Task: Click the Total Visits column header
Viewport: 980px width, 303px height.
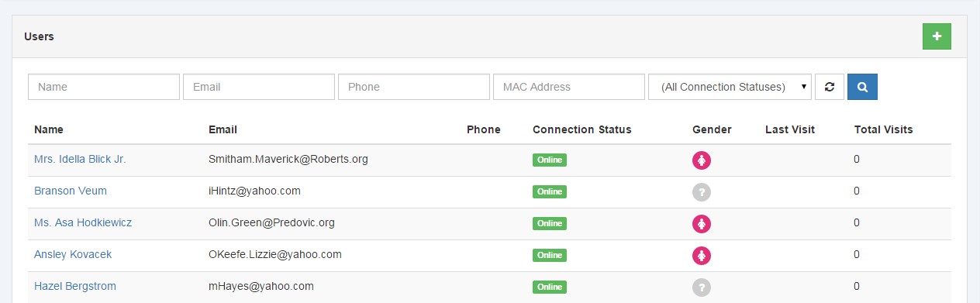Action: pos(884,129)
